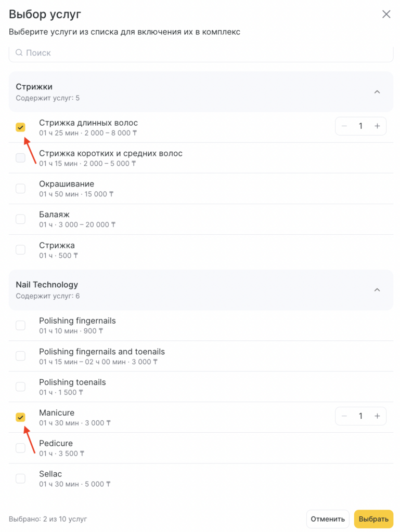Select Polishing fingernails and toenails checkbox
Image resolution: width=400 pixels, height=532 pixels.
(20, 356)
